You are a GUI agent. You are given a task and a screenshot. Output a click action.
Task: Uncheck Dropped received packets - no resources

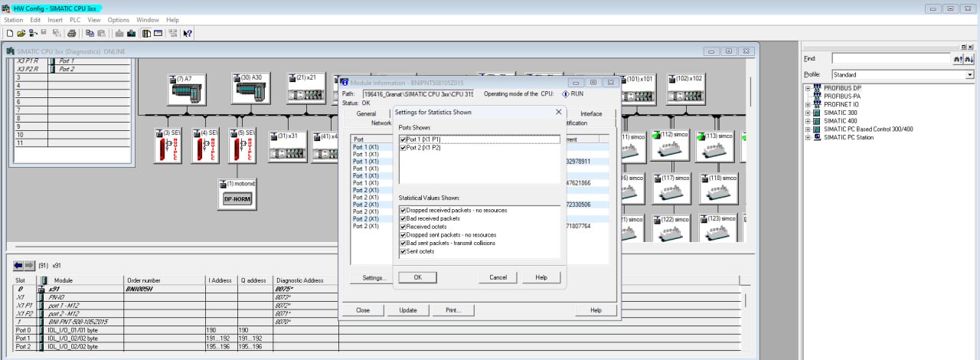(403, 210)
